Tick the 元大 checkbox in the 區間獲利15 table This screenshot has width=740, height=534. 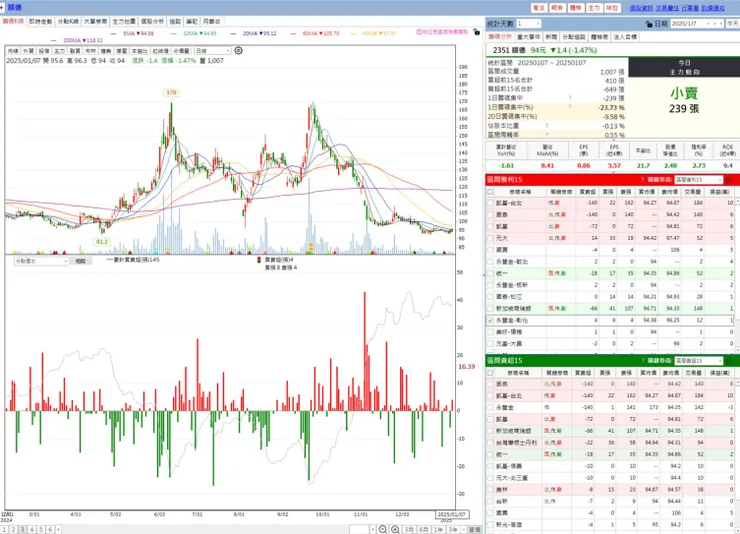[490, 238]
